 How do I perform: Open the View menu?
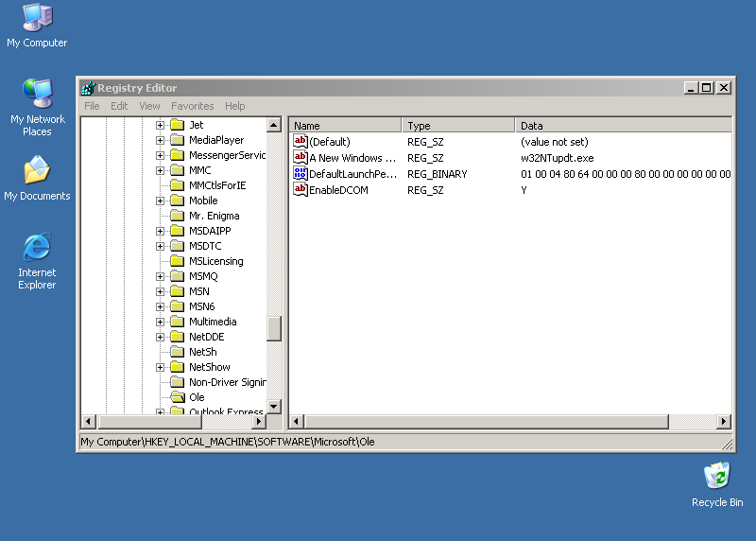149,106
